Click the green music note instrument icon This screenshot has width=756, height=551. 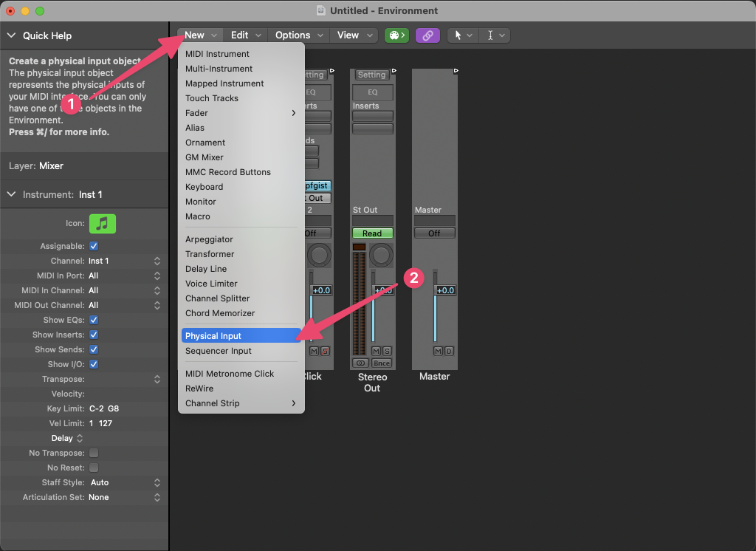[103, 223]
